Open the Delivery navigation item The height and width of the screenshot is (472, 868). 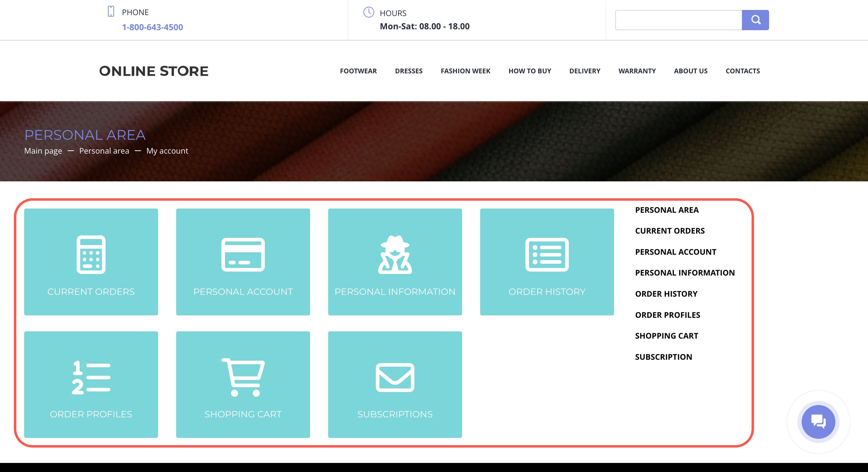click(x=584, y=71)
